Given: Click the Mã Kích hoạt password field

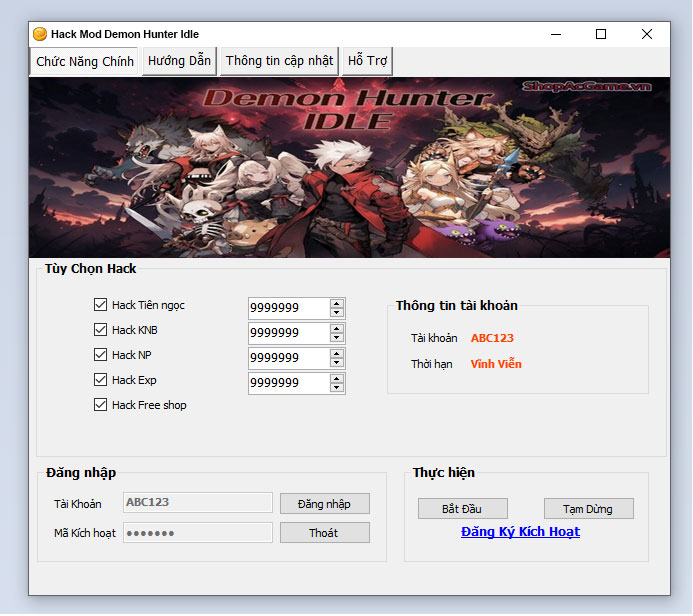Looking at the screenshot, I should click(x=198, y=533).
